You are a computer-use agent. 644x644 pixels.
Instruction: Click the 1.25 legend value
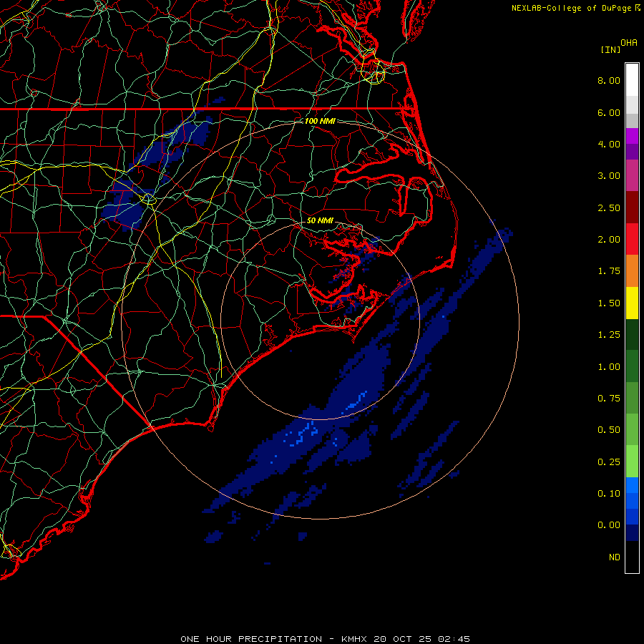click(x=609, y=335)
